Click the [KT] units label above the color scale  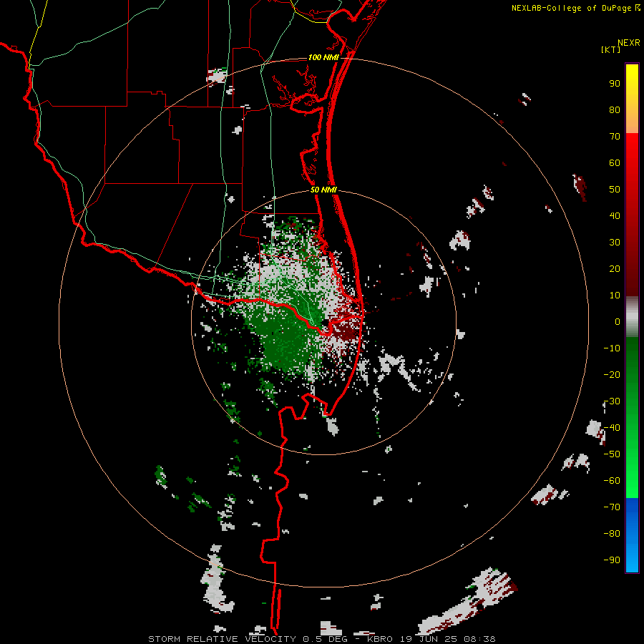coord(610,49)
